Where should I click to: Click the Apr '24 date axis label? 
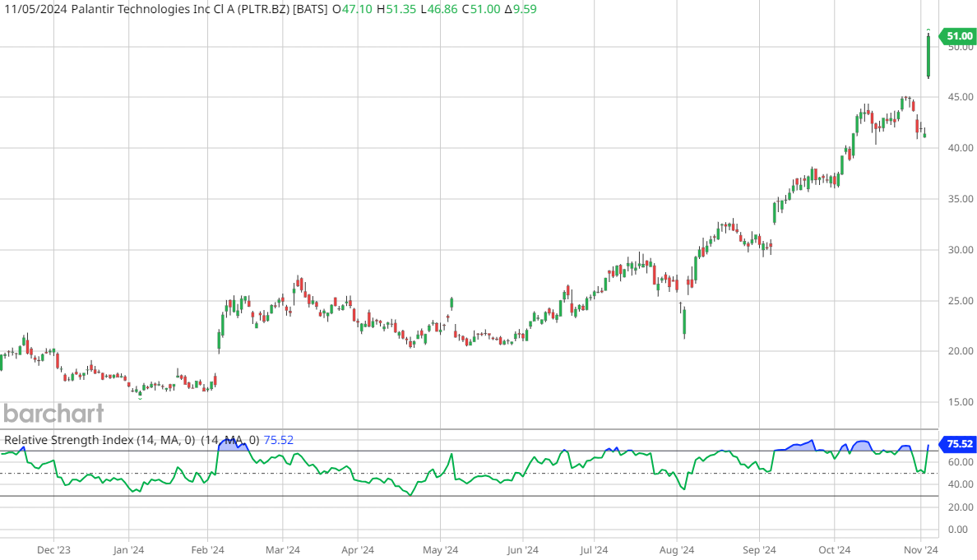click(358, 550)
